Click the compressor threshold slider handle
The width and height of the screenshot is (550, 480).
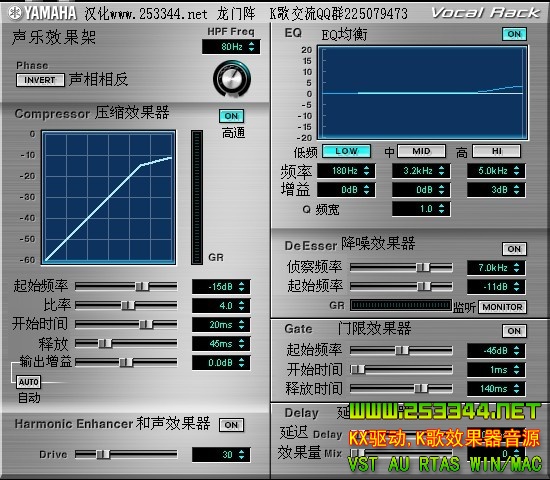pyautogui.click(x=142, y=286)
